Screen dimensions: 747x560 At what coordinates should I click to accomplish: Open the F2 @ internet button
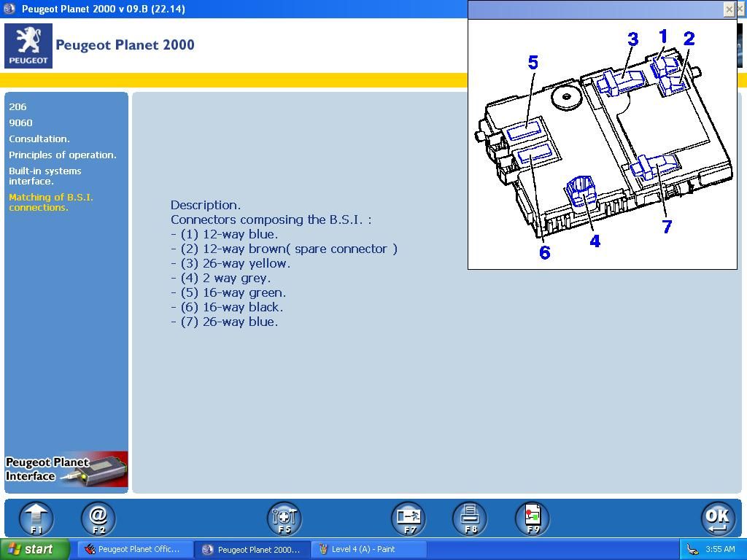(98, 518)
